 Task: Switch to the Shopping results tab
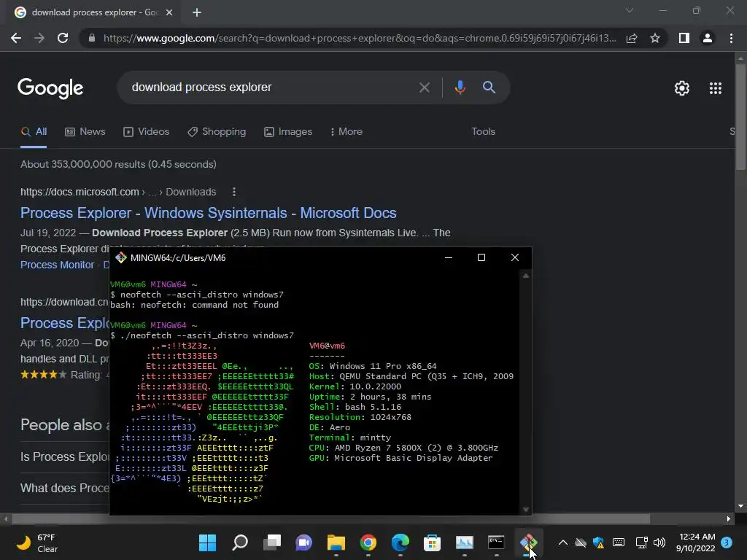217,131
